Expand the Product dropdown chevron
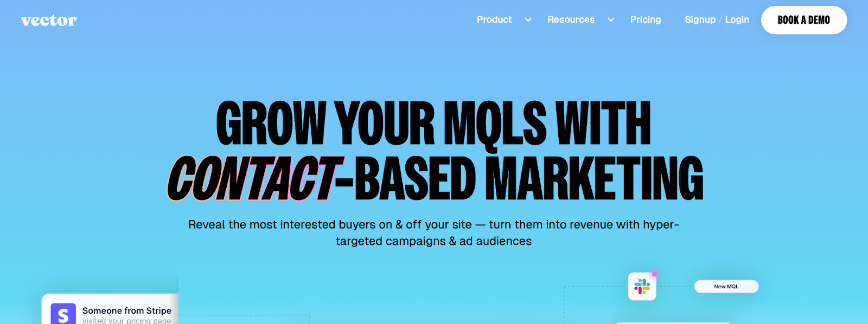The height and width of the screenshot is (324, 868). click(528, 20)
